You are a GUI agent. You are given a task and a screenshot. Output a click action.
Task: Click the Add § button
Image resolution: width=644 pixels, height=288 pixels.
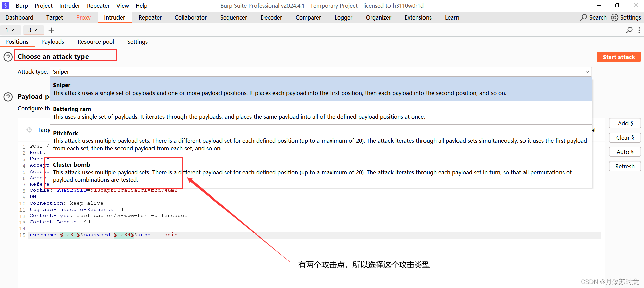[625, 123]
